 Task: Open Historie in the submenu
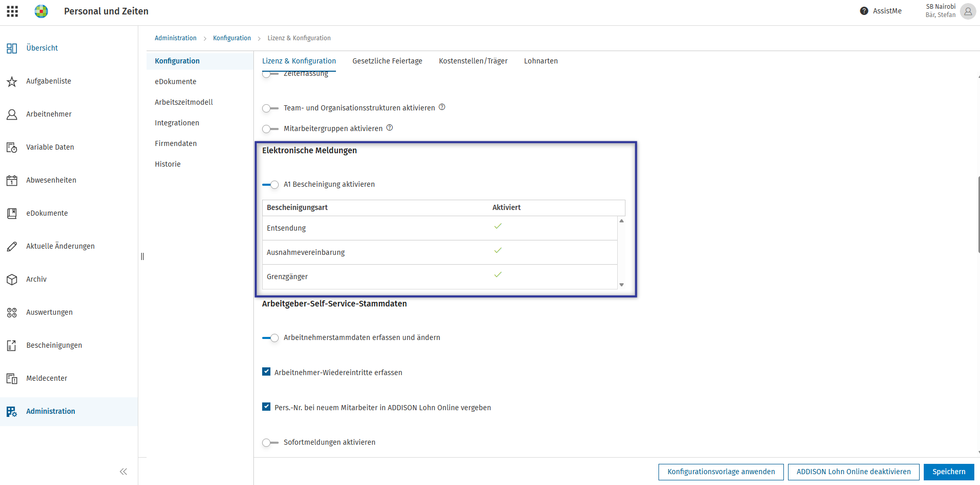coord(168,164)
